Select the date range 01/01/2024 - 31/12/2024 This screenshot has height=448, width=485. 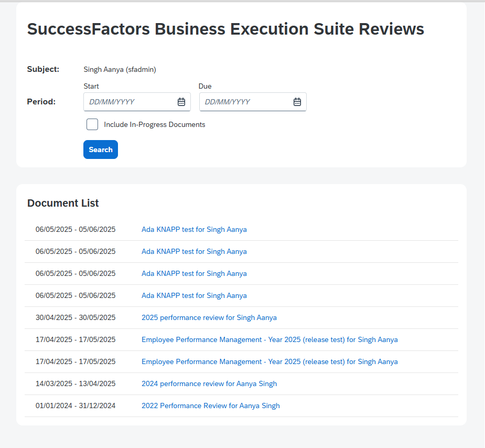(76, 406)
